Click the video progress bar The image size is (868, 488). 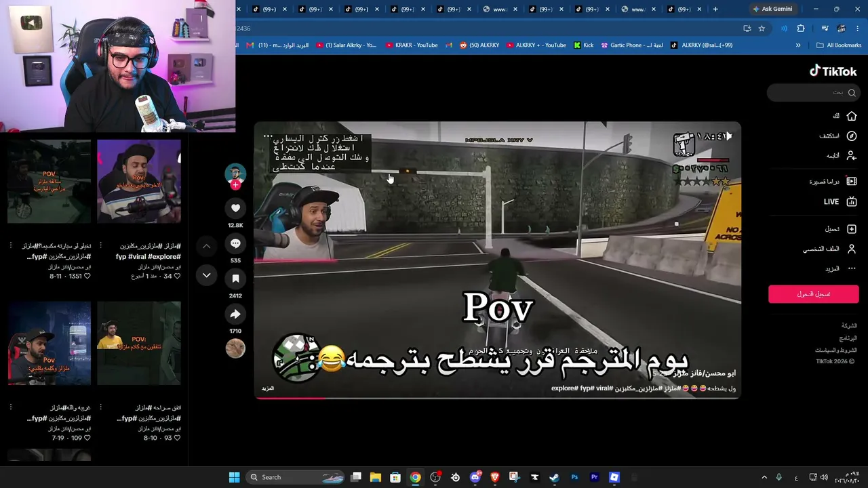pos(498,398)
